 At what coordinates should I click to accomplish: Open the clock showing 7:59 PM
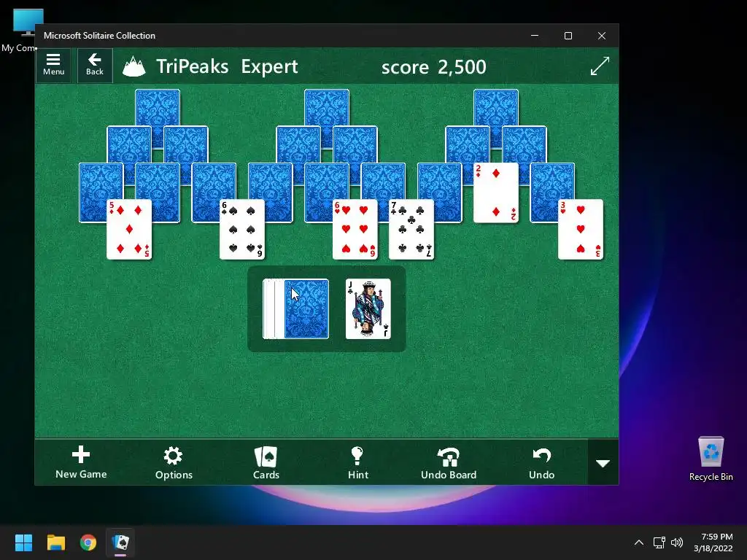pyautogui.click(x=713, y=542)
